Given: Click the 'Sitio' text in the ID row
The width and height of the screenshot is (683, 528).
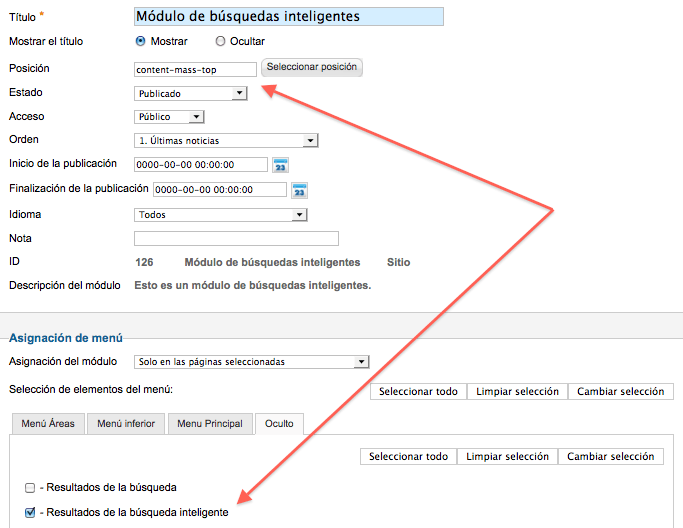Looking at the screenshot, I should pyautogui.click(x=399, y=262).
